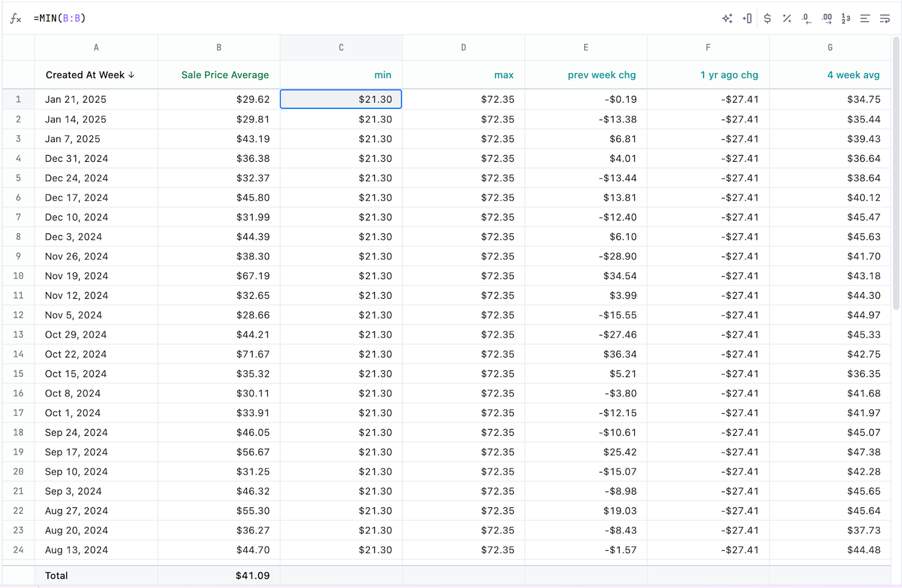The image size is (902, 588).
Task: Click the prev week chg column header
Action: coord(601,74)
